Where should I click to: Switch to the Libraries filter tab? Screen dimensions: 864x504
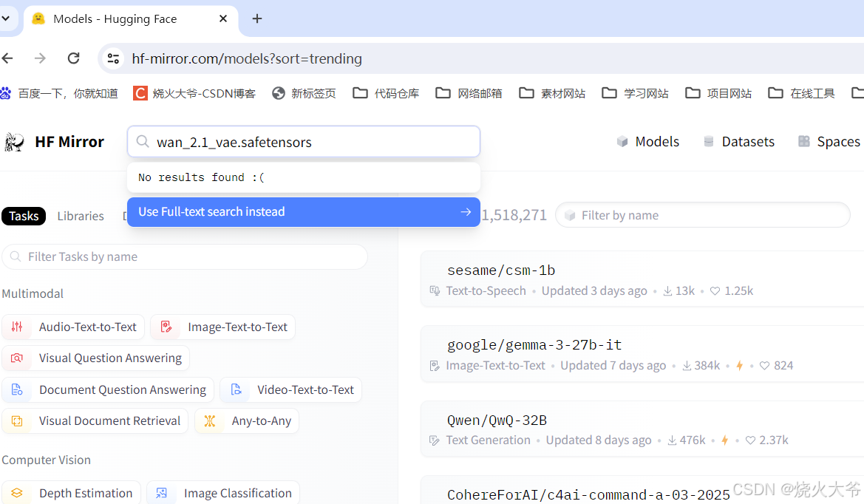pyautogui.click(x=81, y=216)
